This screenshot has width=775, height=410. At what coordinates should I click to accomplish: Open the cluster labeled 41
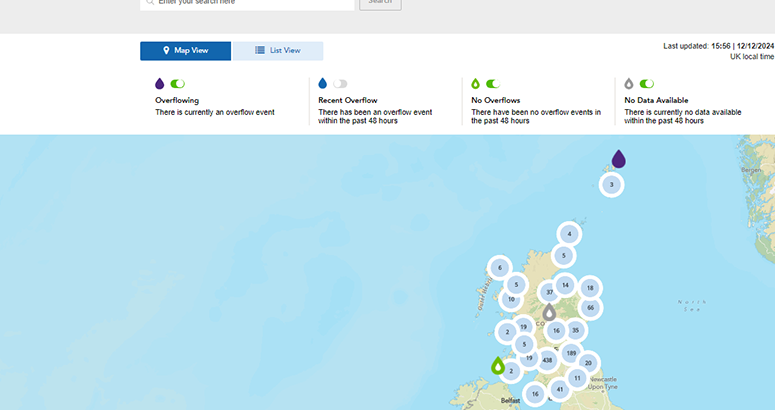coord(560,389)
